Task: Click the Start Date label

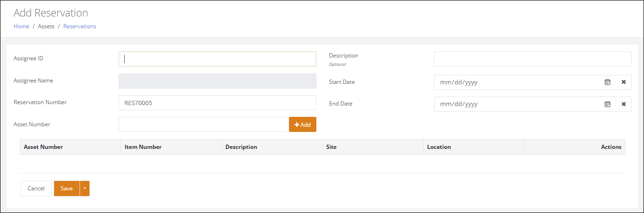Action: [342, 82]
